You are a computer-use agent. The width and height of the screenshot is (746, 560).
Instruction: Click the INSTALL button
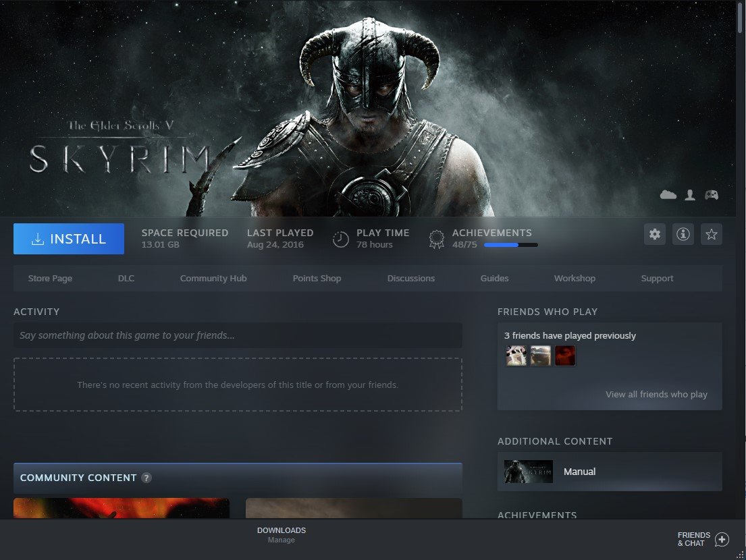pos(68,239)
